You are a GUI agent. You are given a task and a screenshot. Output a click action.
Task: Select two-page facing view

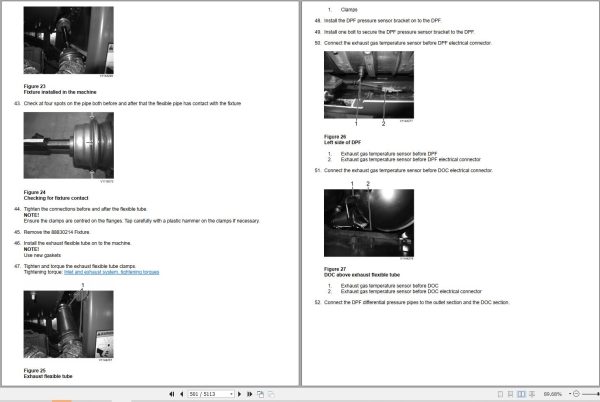point(521,394)
